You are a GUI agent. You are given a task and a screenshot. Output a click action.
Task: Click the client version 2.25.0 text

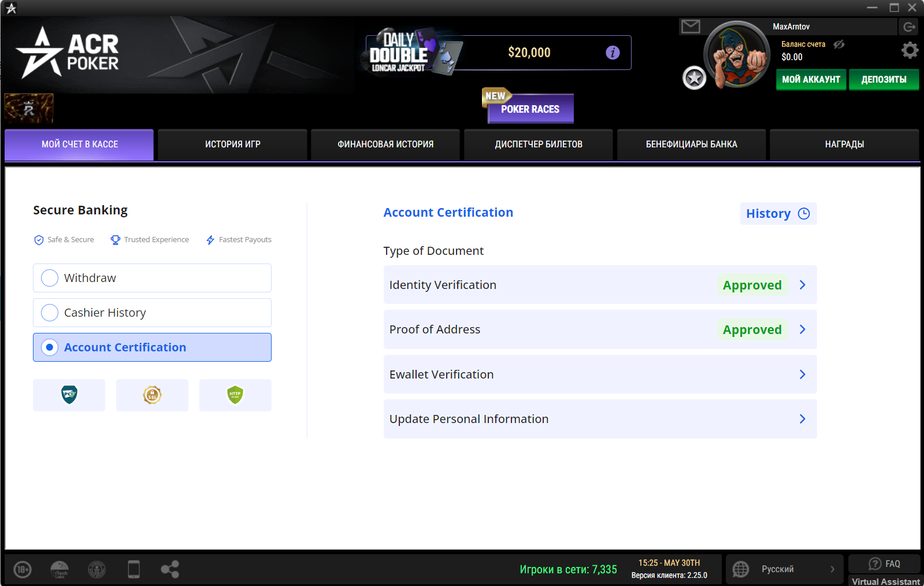pyautogui.click(x=669, y=576)
